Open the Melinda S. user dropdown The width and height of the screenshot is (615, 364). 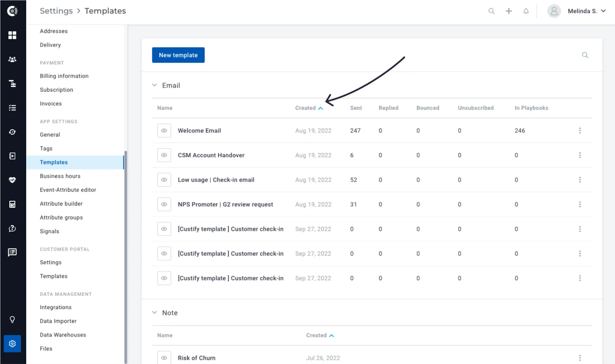click(587, 11)
